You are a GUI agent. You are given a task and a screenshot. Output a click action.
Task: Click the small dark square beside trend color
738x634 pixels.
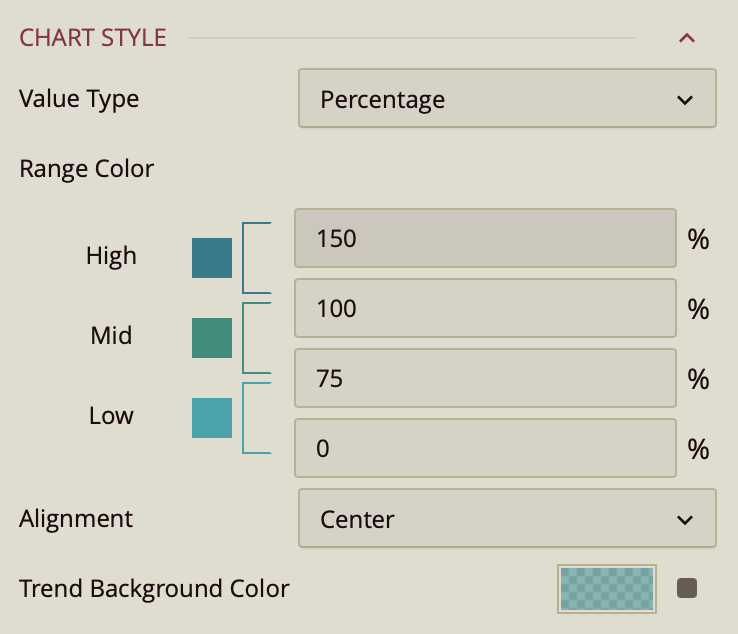[687, 588]
